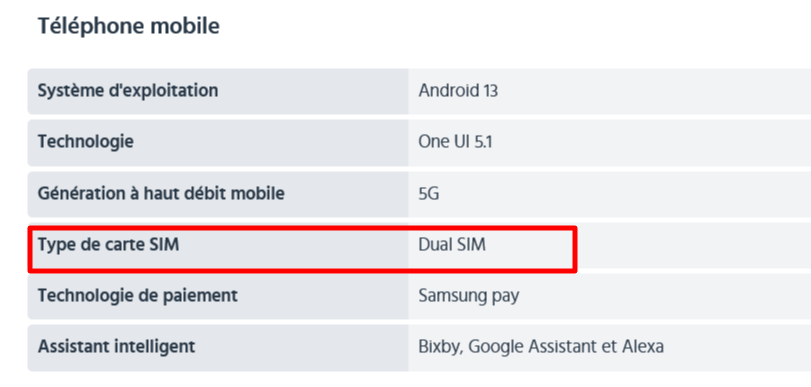Screen dimensions: 811x387
Task: Click the 'Samsung pay' value
Action: 469,296
